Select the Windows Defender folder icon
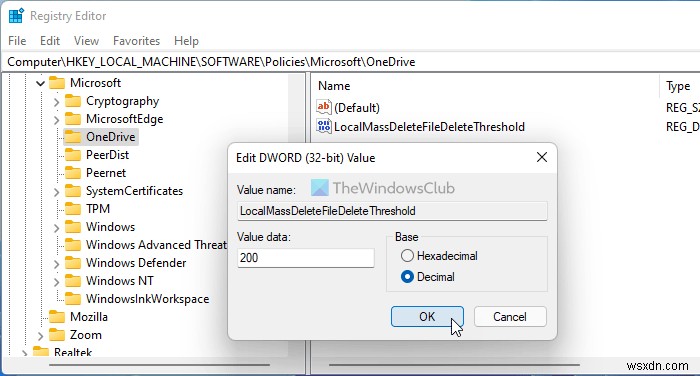Screen dimensions: 700x376 click(73, 263)
